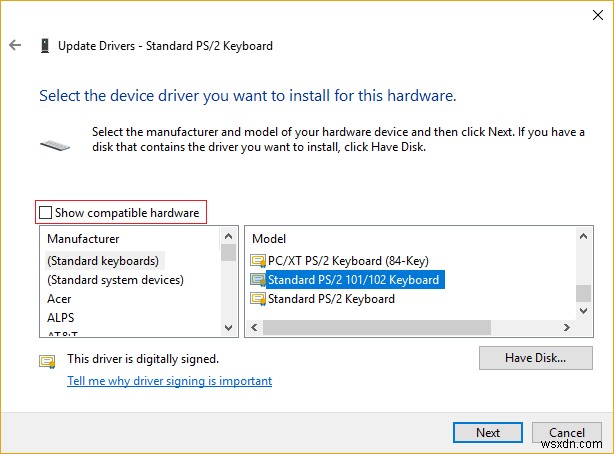Click the hardware device icon beside the instructions

point(55,144)
